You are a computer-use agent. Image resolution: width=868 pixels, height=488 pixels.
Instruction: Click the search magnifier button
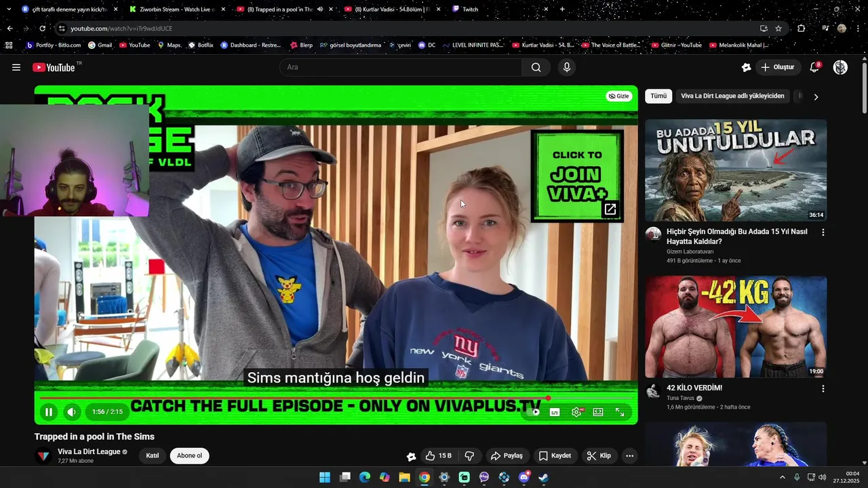click(536, 67)
